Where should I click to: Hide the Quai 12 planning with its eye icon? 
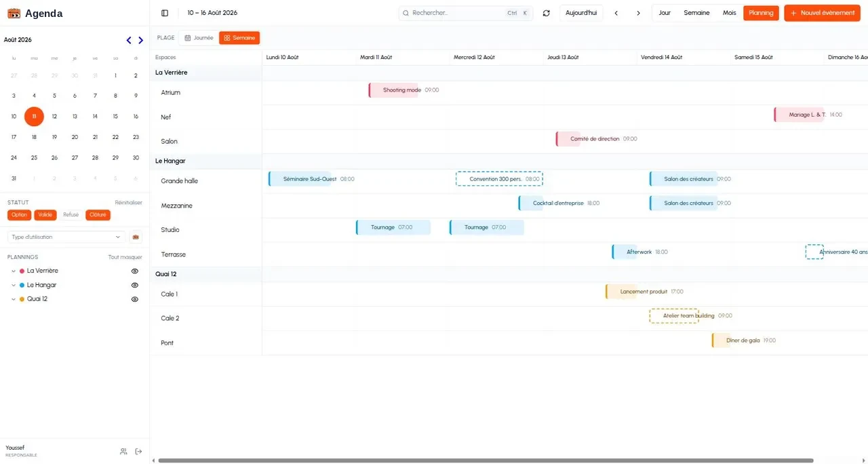135,299
